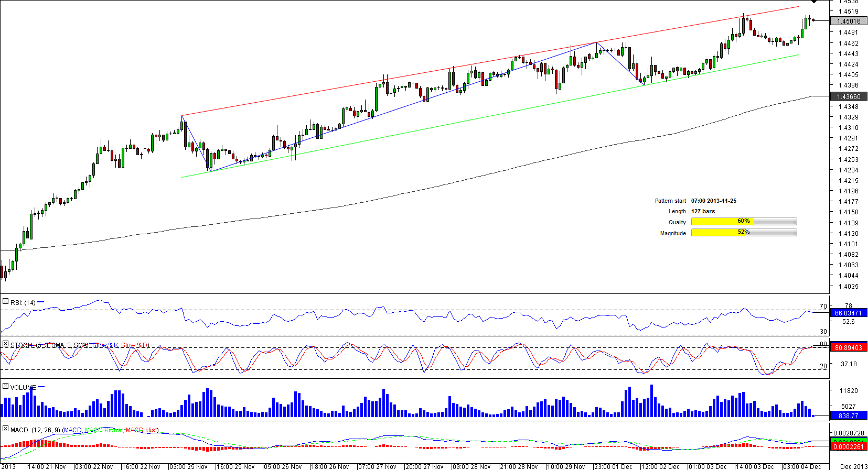This screenshot has width=868, height=470.
Task: Click the 03:00 25 Nov time label
Action: [x=189, y=467]
